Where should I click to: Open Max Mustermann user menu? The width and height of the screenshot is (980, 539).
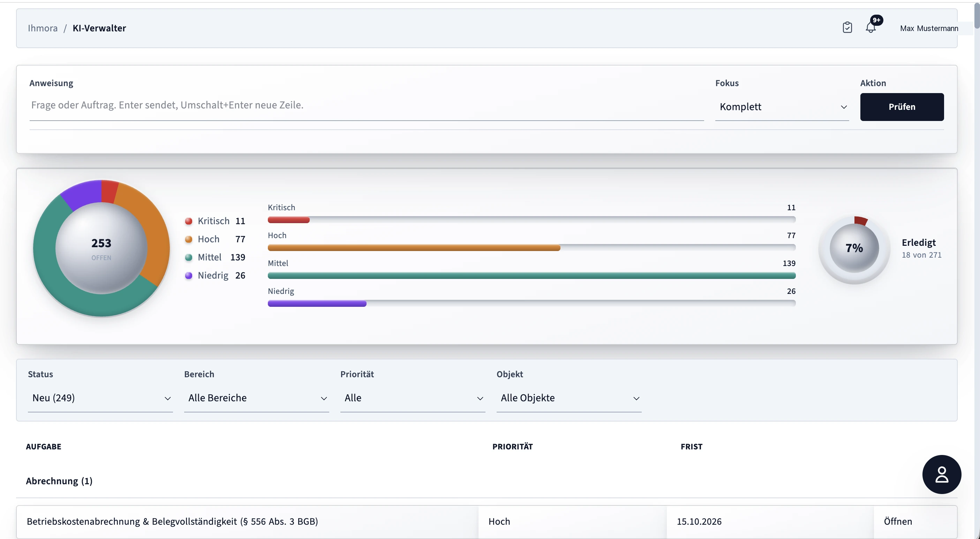pos(929,29)
